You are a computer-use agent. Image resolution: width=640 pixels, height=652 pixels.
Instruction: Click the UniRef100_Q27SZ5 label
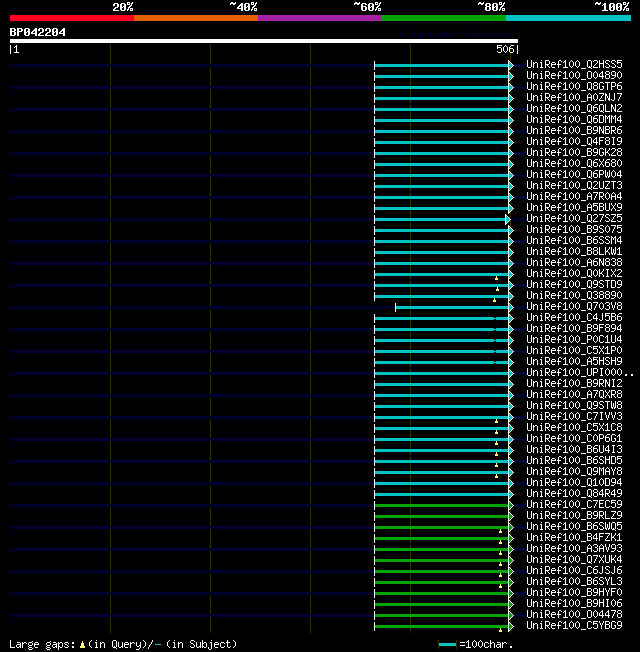click(574, 219)
